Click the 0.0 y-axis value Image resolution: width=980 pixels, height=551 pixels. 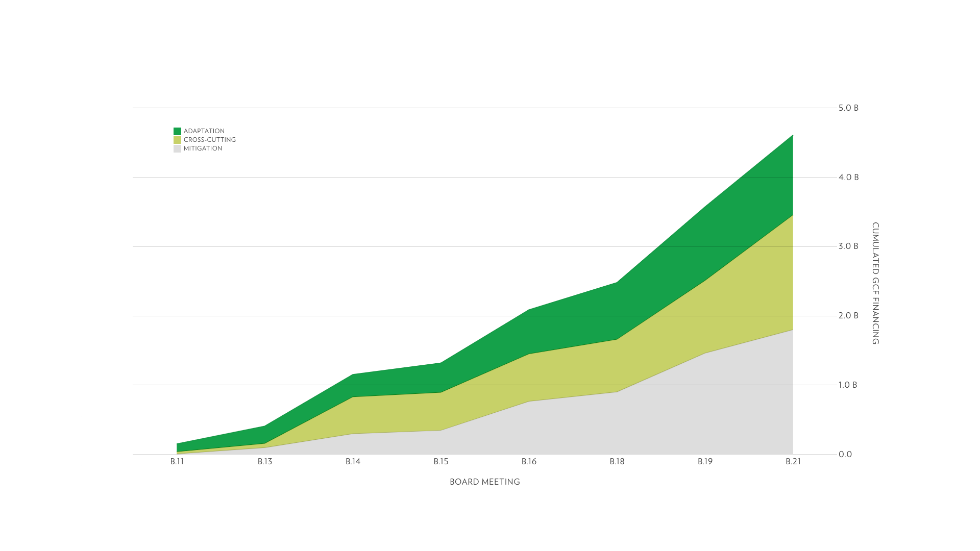845,455
